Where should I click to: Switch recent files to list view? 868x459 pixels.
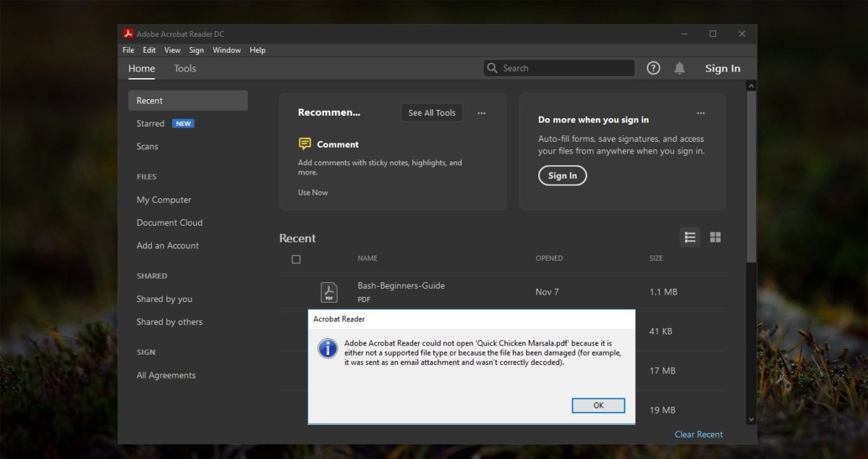click(689, 237)
